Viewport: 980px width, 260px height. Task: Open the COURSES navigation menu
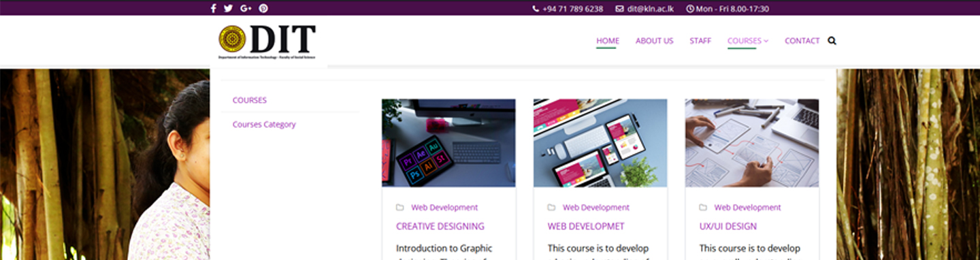(744, 41)
